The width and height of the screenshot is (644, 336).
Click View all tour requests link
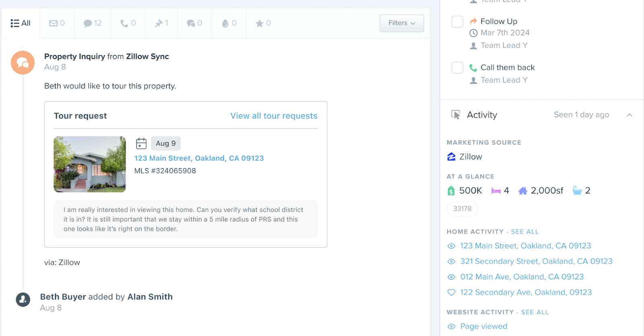point(274,116)
